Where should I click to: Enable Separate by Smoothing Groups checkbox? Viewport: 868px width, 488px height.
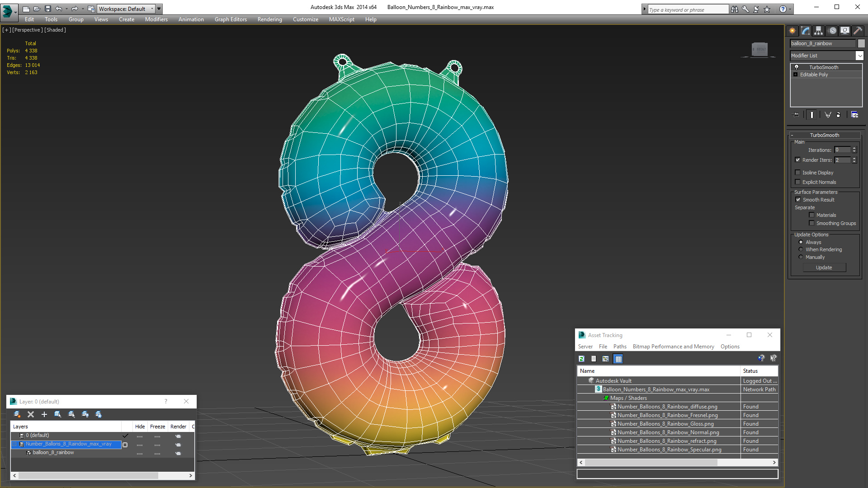(x=811, y=223)
